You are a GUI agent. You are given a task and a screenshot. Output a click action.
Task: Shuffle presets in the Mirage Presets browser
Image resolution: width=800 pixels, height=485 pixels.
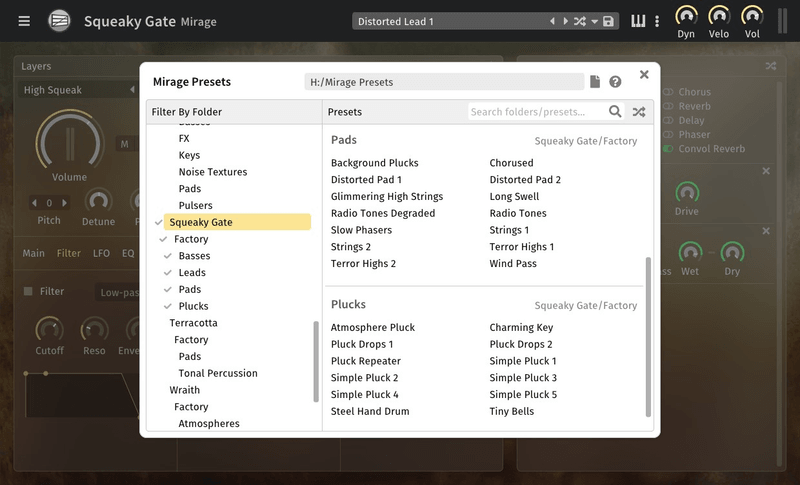(639, 112)
